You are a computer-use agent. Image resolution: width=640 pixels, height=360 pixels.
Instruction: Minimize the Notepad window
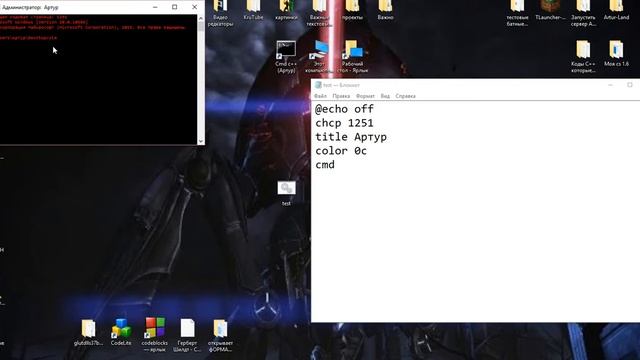coord(611,85)
